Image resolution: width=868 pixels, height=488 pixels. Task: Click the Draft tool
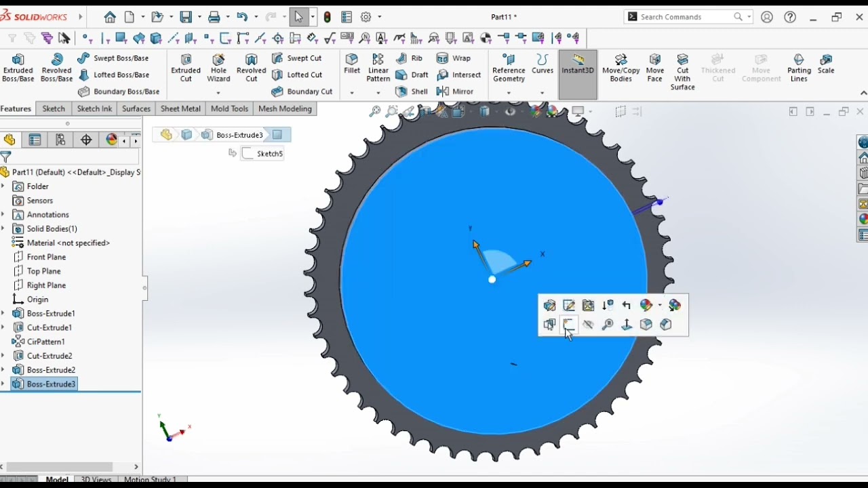point(412,75)
